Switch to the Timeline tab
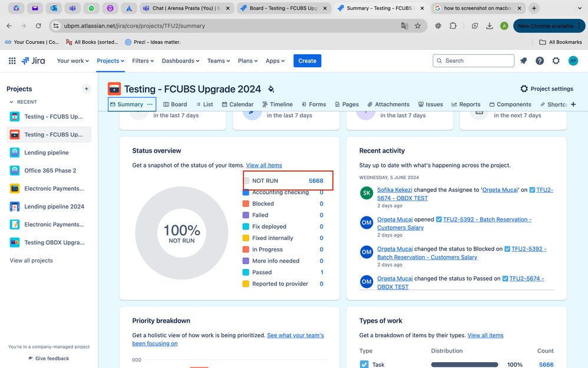 [278, 104]
